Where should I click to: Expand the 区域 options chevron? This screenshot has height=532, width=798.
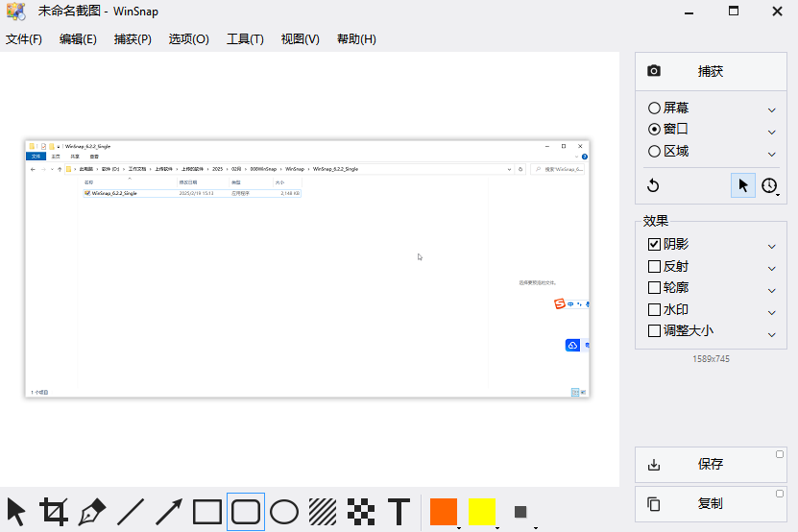point(771,154)
